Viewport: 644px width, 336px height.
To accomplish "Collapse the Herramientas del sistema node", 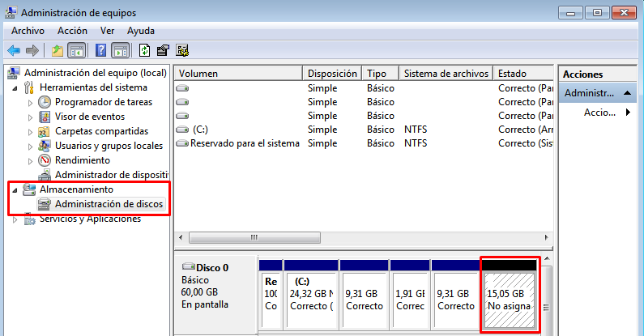I will pyautogui.click(x=18, y=88).
